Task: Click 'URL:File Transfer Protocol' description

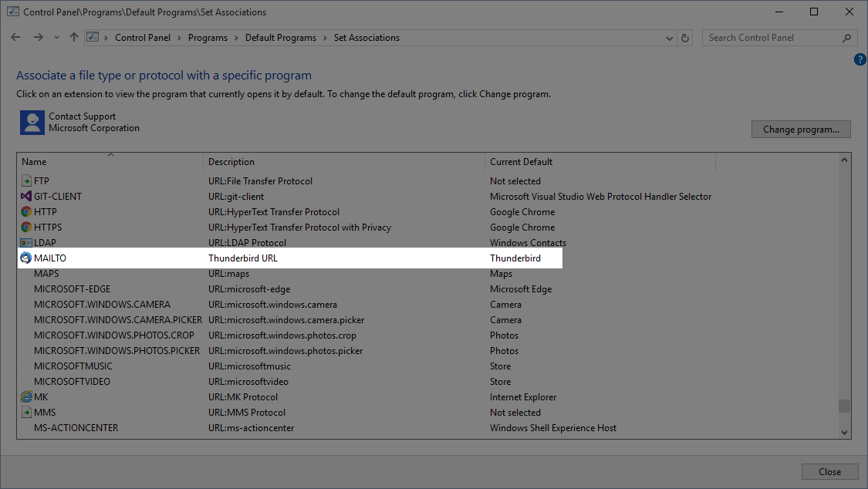Action: pos(260,181)
